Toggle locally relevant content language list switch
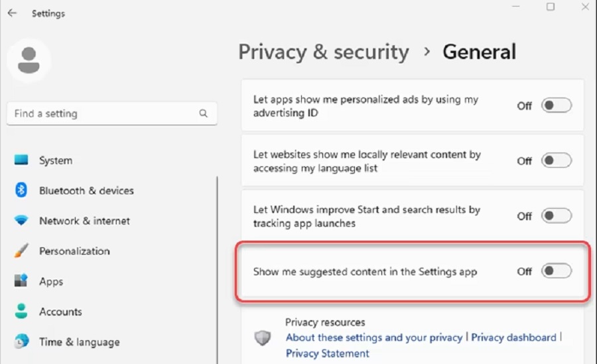The height and width of the screenshot is (364, 597). click(x=557, y=160)
